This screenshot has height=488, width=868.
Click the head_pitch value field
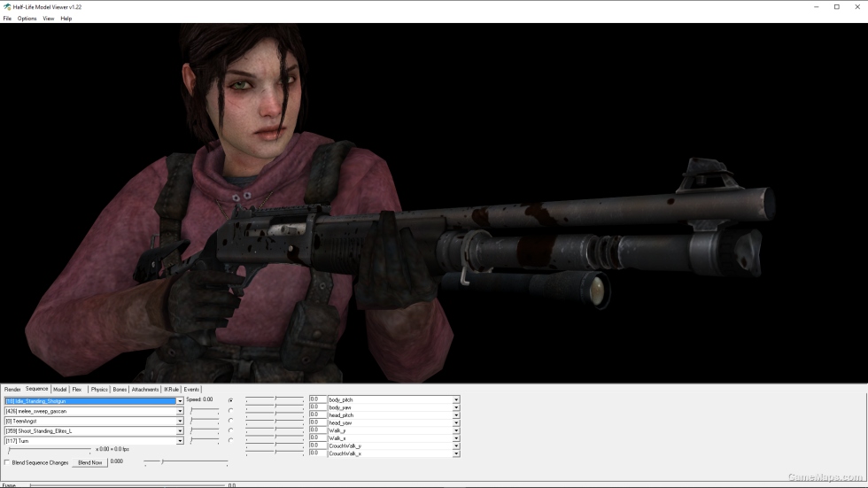[x=317, y=414]
